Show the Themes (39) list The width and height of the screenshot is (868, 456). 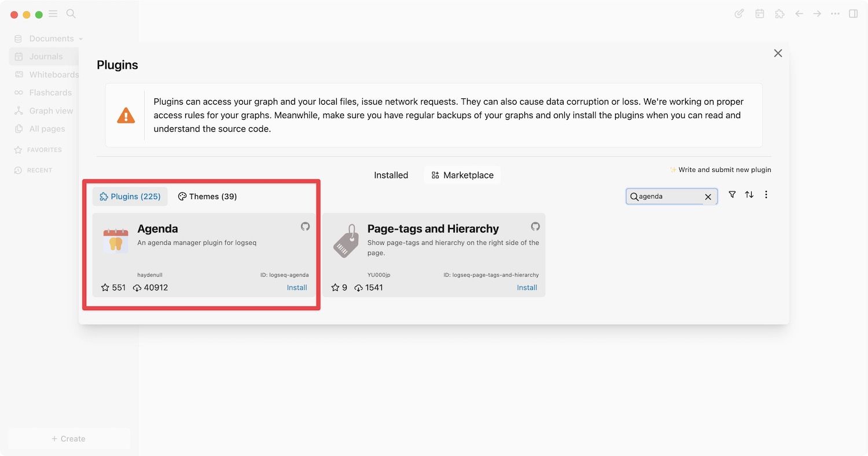207,197
